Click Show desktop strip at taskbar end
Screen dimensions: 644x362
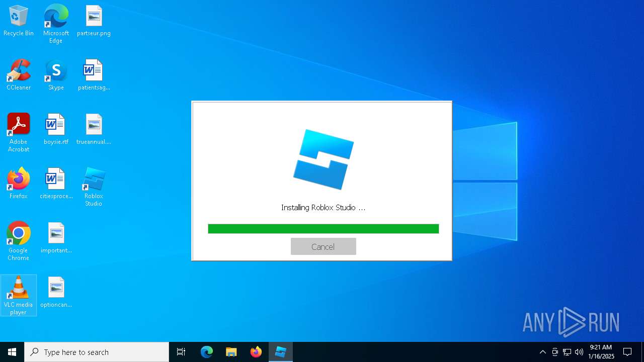[x=642, y=352]
